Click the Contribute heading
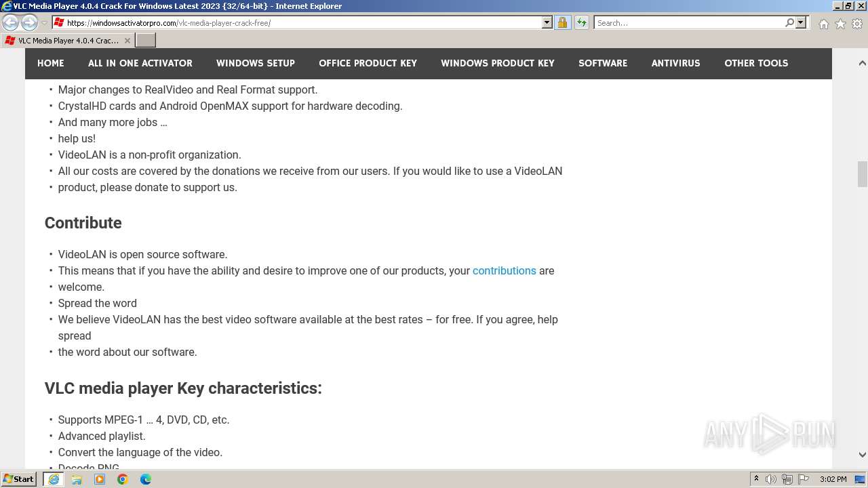868x488 pixels. 83,223
